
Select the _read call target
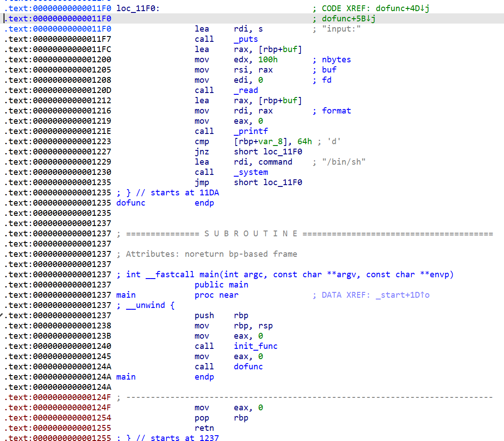pyautogui.click(x=246, y=90)
